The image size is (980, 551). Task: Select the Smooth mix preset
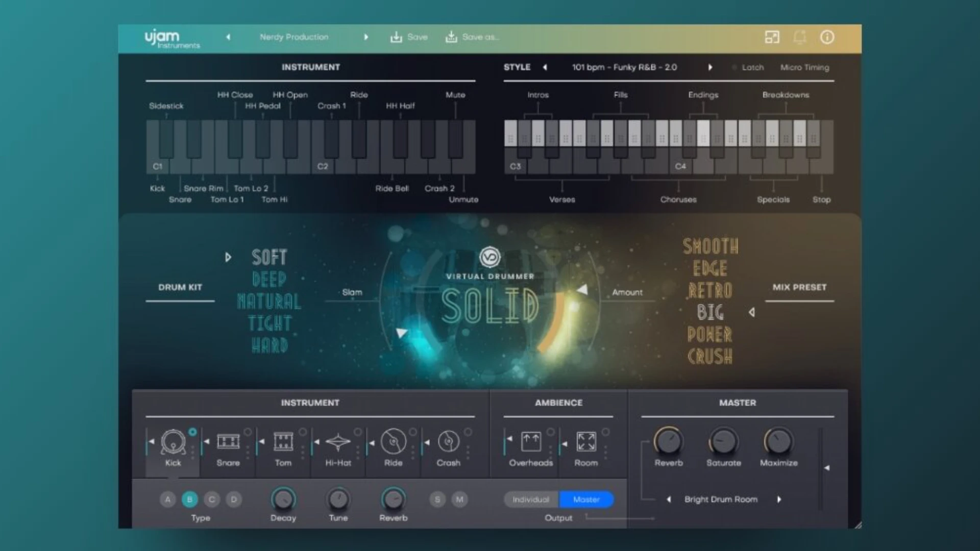710,246
